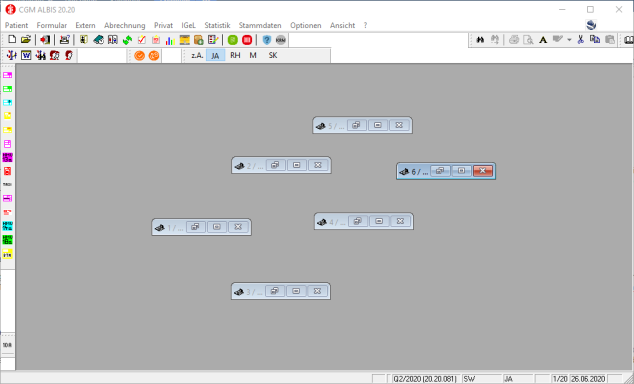Viewport: 634px width, 384px height.
Task: Restore minimized window 2
Action: [275, 165]
